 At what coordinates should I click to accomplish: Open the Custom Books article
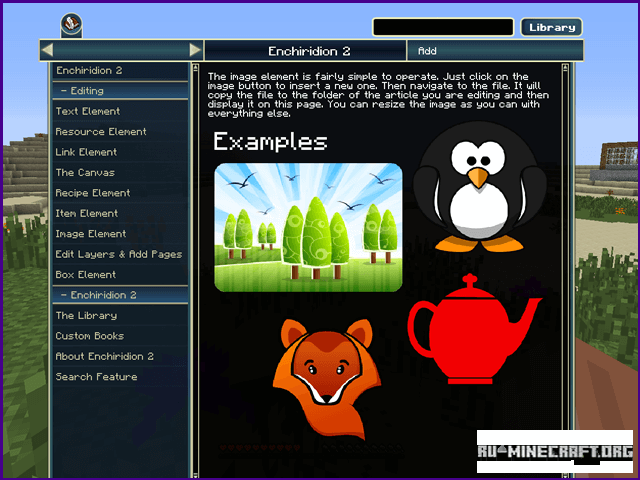click(x=120, y=336)
